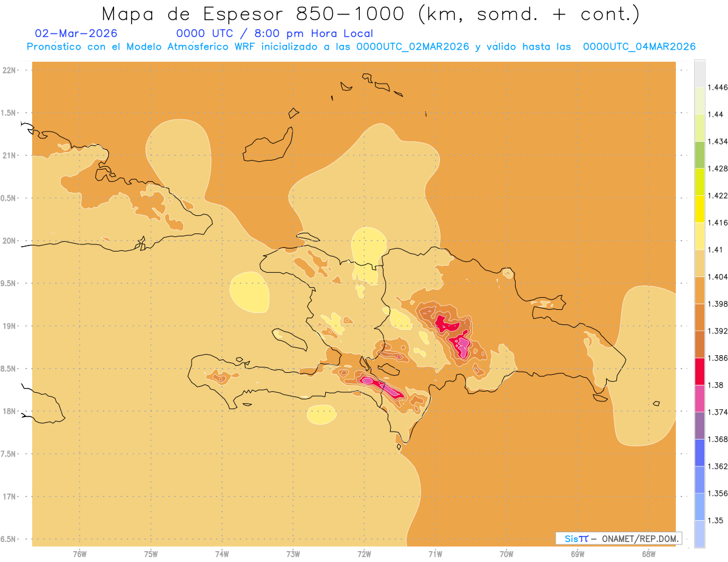This screenshot has width=728, height=562.
Task: Pick the orange swatch between 1.398 and 1.404
Action: coord(699,290)
